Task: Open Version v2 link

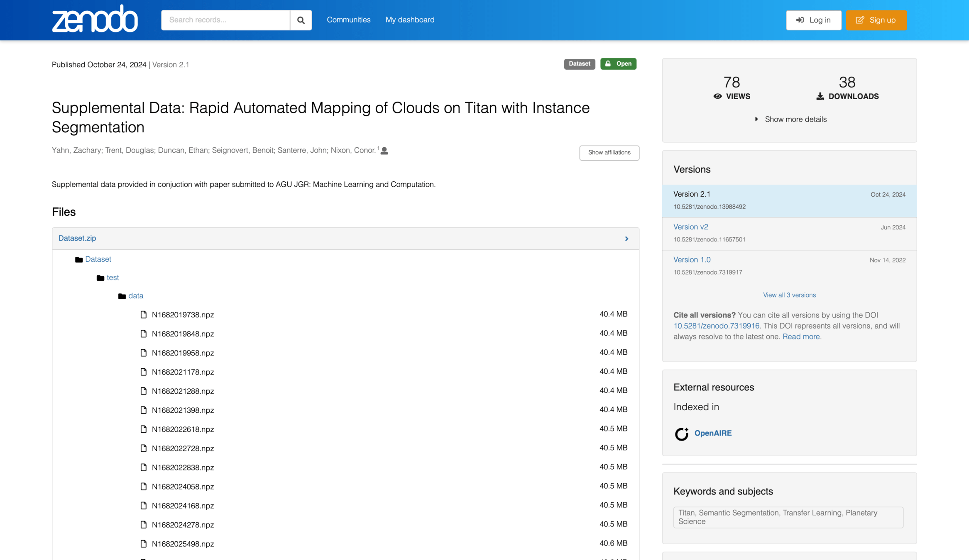Action: point(690,227)
